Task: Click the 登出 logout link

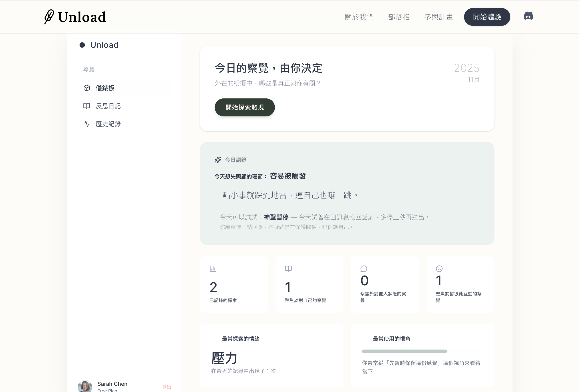Action: 166,387
